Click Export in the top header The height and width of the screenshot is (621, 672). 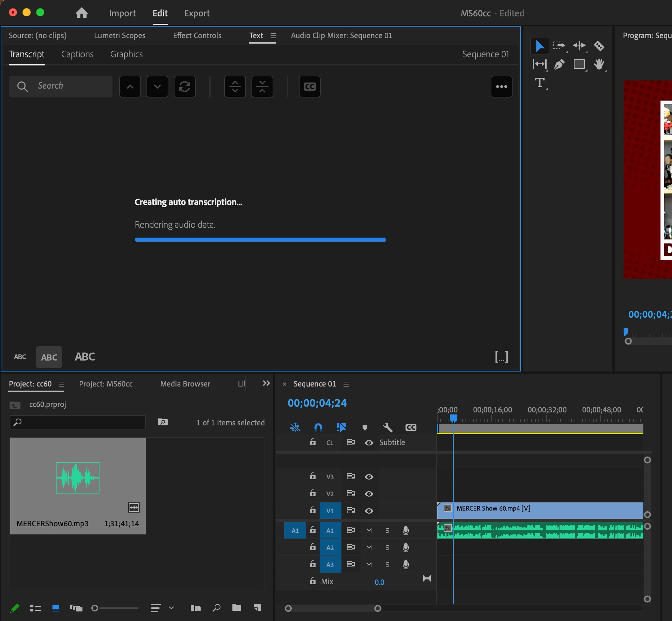[197, 13]
